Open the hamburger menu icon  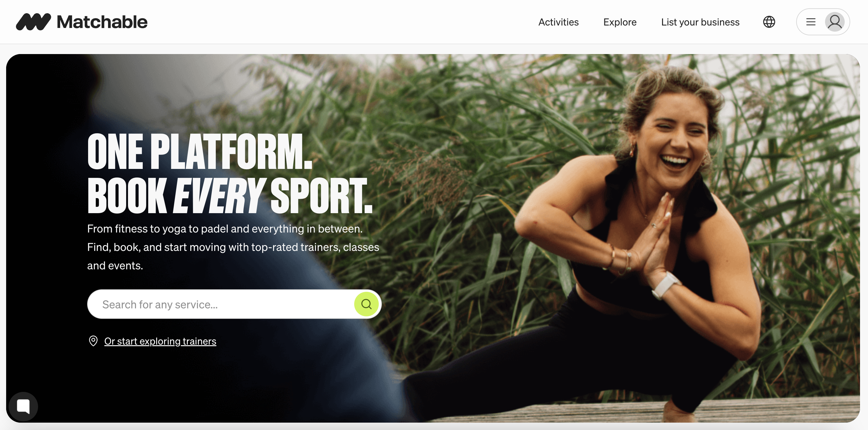(x=811, y=22)
